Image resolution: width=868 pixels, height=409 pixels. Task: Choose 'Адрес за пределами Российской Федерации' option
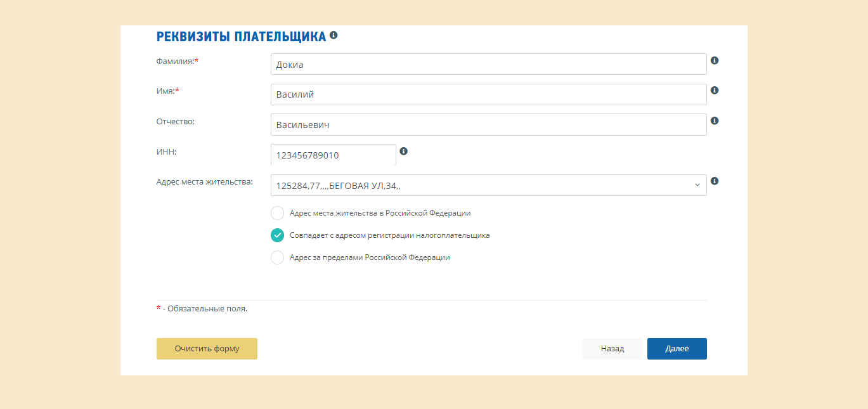point(277,257)
